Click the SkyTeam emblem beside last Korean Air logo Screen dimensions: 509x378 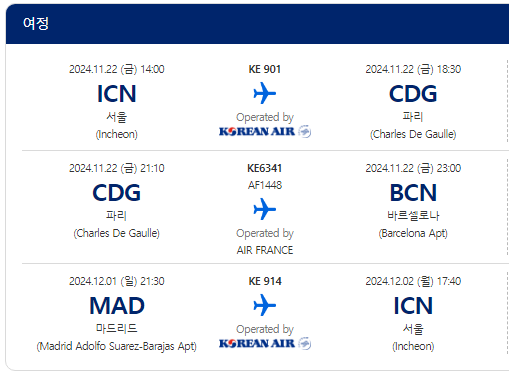tap(305, 343)
